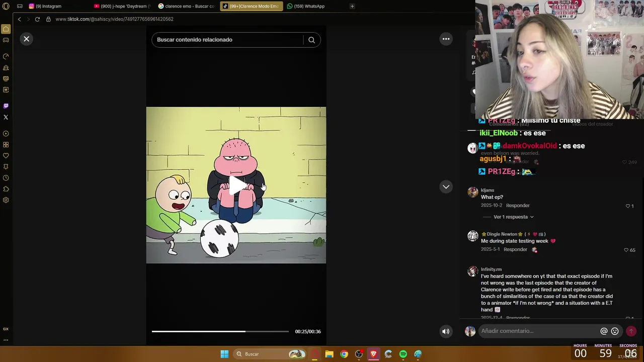
Task: Like the kljams comment heart
Action: click(x=628, y=206)
